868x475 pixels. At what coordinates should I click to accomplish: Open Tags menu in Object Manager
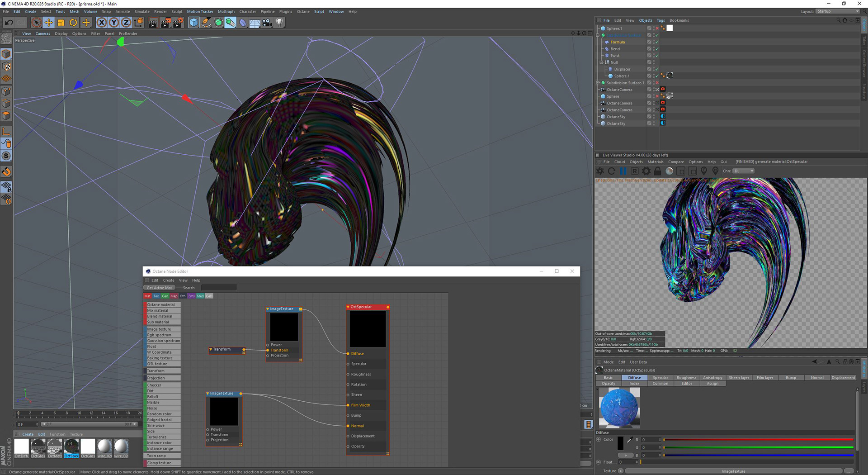click(x=660, y=20)
